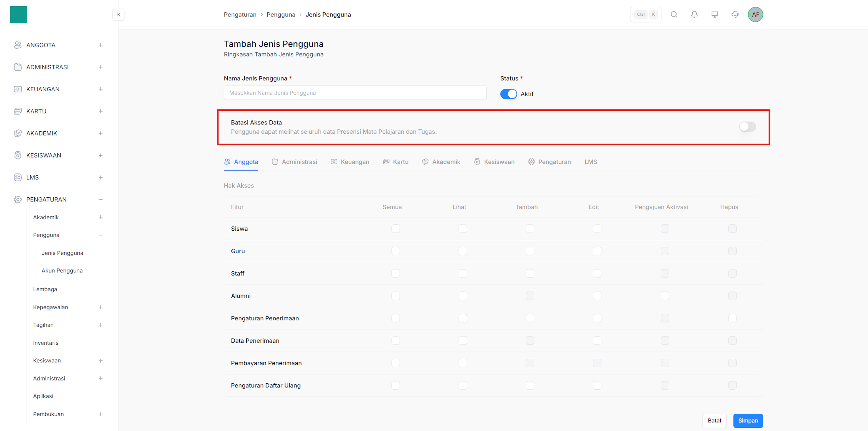Open notifications bell icon
The height and width of the screenshot is (431, 868).
pyautogui.click(x=694, y=14)
